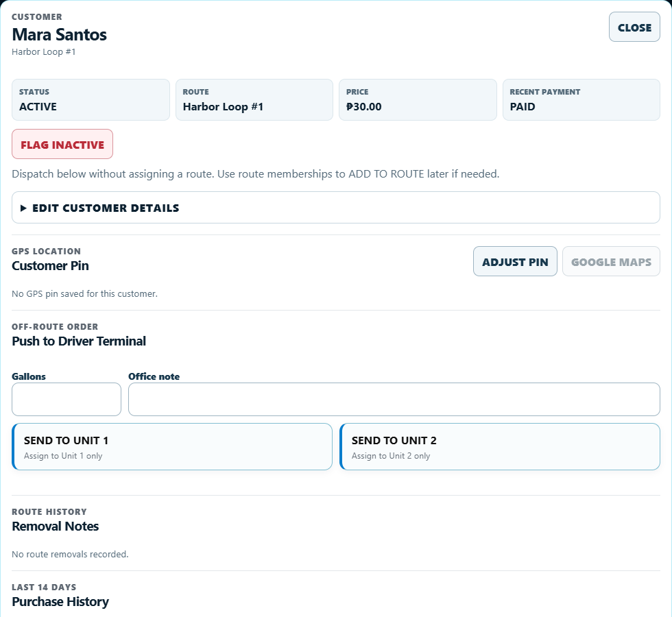Click the Adjust Pin button
Image resolution: width=672 pixels, height=617 pixels.
515,261
